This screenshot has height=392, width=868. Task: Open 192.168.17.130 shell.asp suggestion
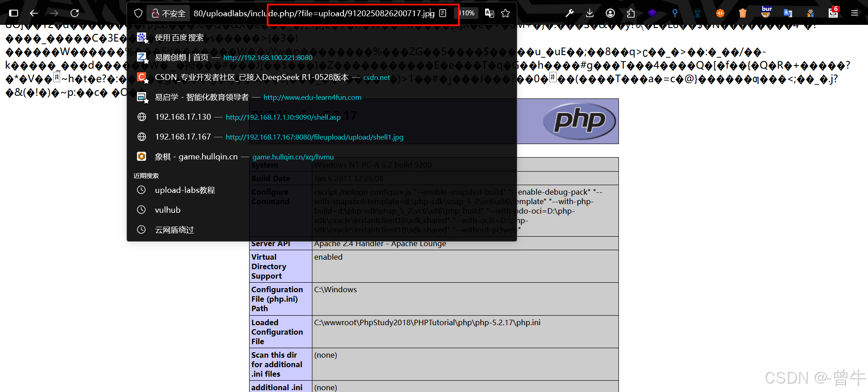point(322,117)
